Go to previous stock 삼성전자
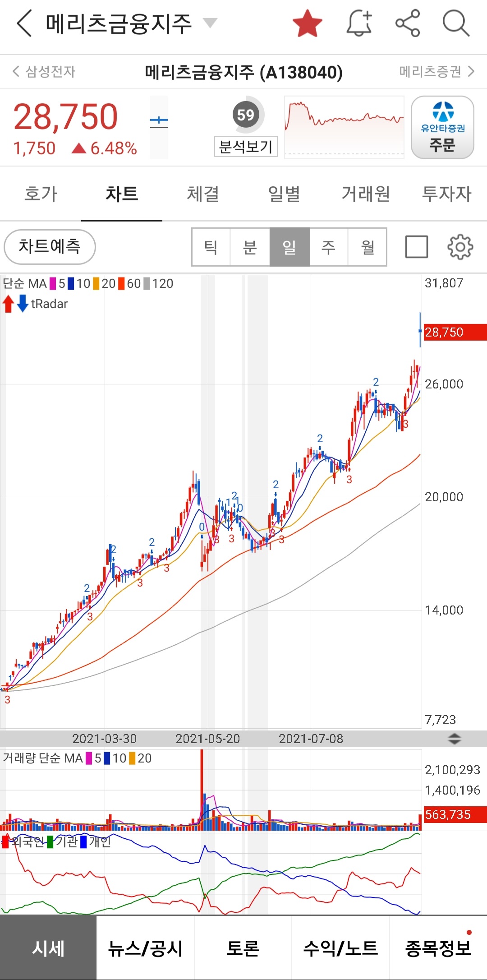 point(44,71)
